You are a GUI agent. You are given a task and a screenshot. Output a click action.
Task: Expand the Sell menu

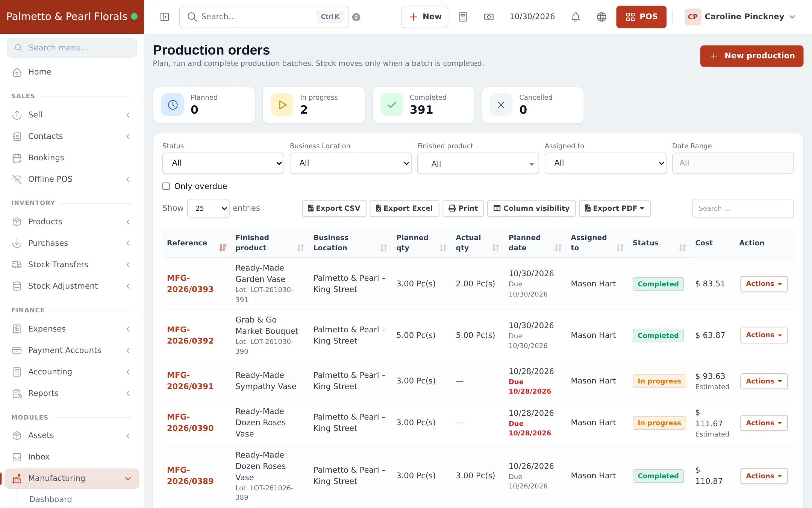pos(72,115)
